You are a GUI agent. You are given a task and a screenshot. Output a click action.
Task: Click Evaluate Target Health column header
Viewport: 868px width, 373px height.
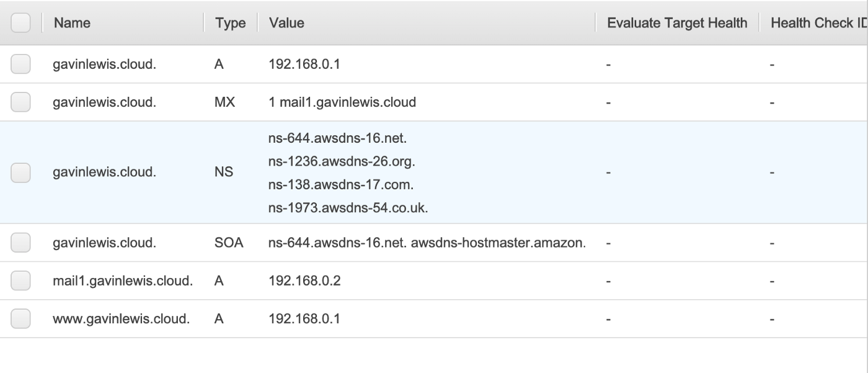677,23
